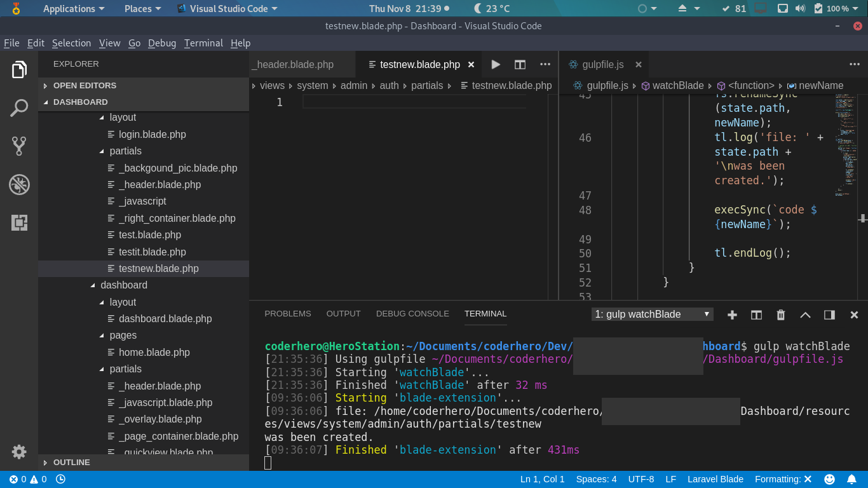Open More Actions for left editor group

point(545,64)
